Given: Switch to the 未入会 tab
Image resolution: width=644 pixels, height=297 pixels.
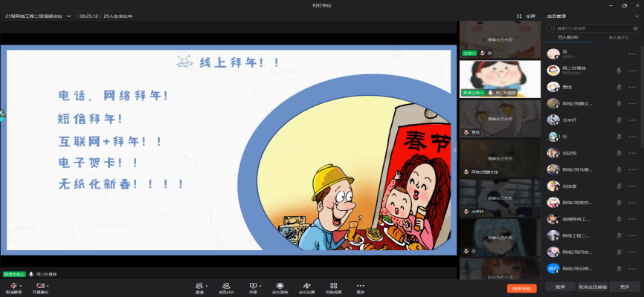Looking at the screenshot, I should (x=618, y=36).
